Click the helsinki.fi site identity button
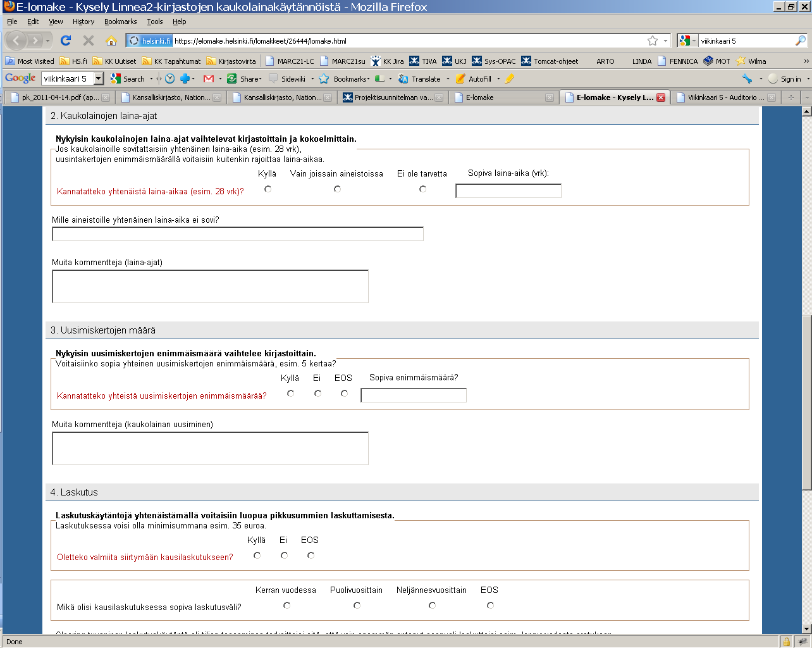The image size is (812, 648). 150,40
